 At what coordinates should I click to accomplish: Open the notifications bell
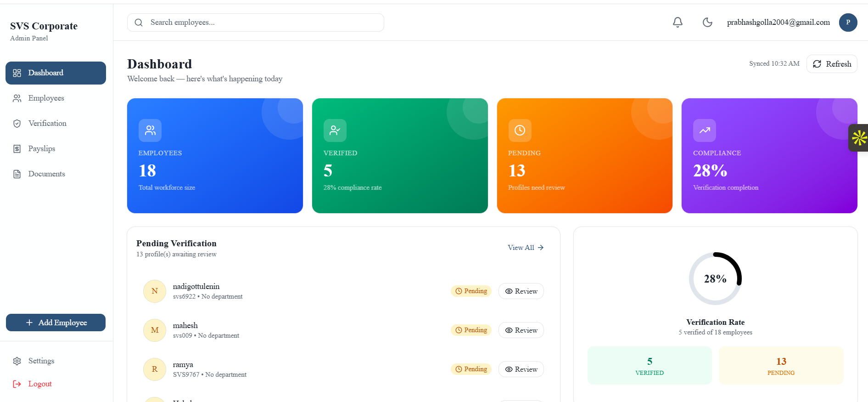tap(678, 22)
